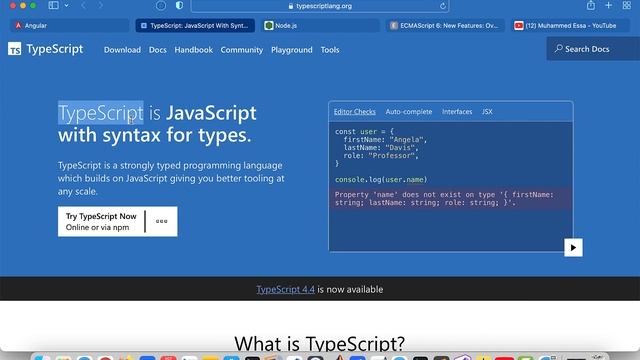Click the Share icon in Safari toolbar
The width and height of the screenshot is (640, 360).
pos(591,5)
